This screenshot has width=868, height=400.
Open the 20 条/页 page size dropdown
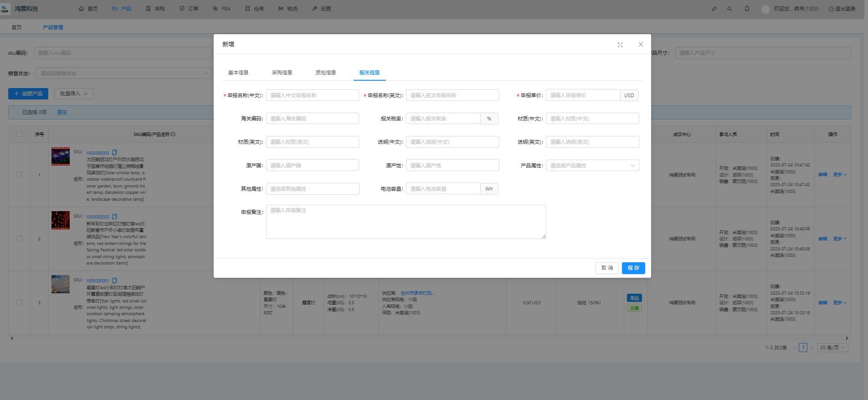832,348
